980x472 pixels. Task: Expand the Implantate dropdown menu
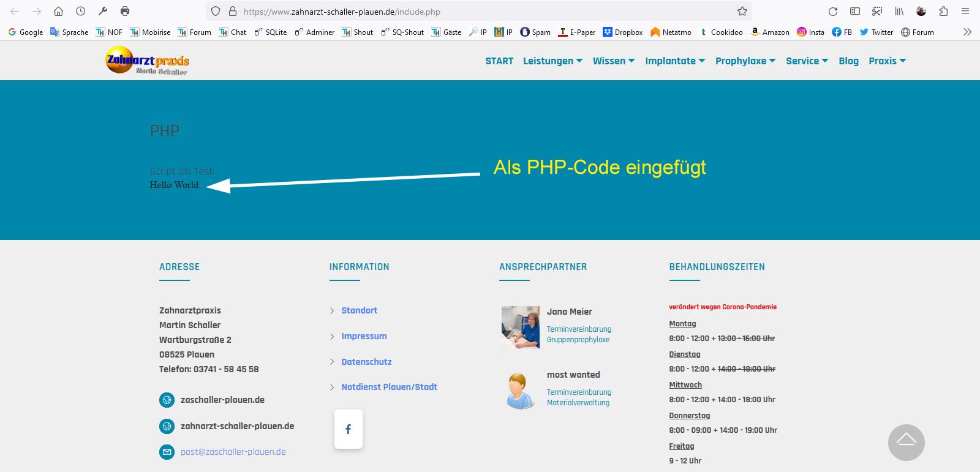pyautogui.click(x=675, y=61)
